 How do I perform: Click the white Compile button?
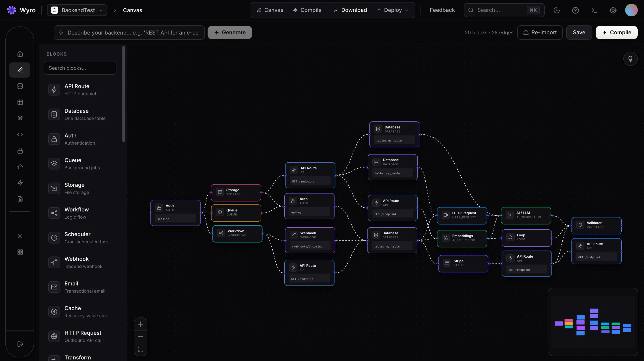pyautogui.click(x=616, y=33)
